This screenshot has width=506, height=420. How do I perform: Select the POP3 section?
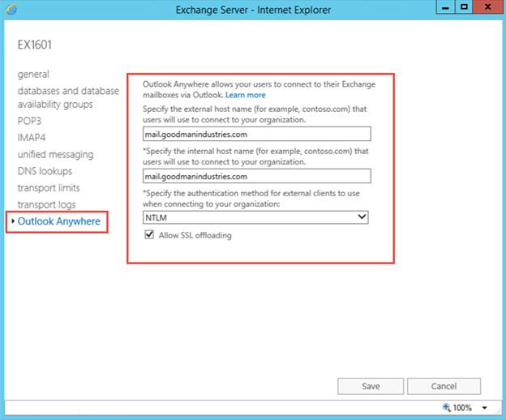click(x=29, y=121)
